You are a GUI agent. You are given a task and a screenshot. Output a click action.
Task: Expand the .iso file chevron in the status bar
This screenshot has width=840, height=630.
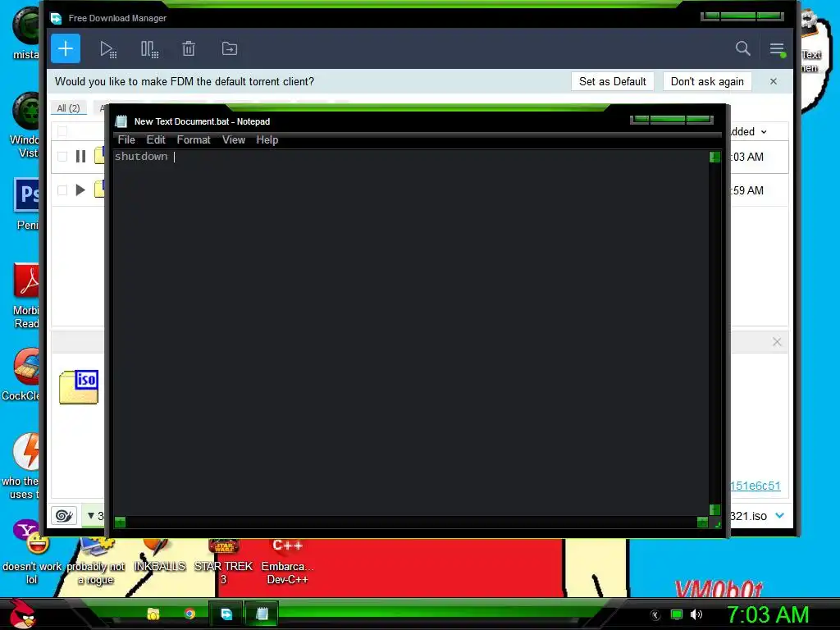(779, 515)
